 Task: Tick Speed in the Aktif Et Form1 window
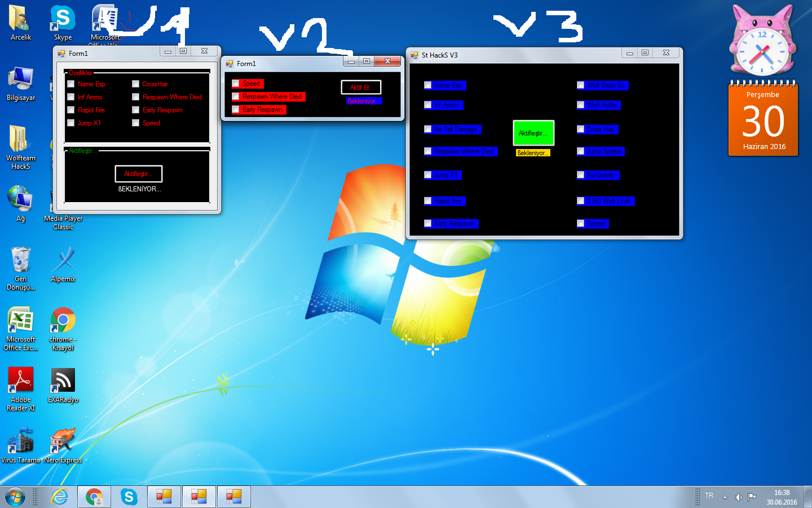click(236, 83)
